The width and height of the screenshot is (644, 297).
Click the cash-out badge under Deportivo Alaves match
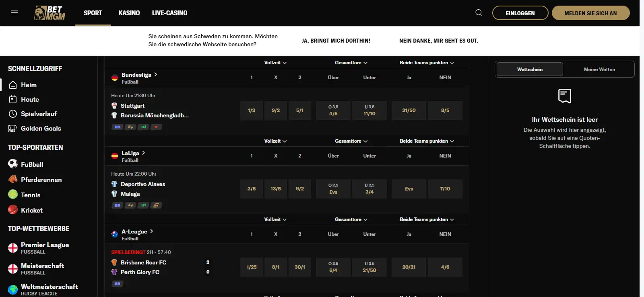pos(143,205)
